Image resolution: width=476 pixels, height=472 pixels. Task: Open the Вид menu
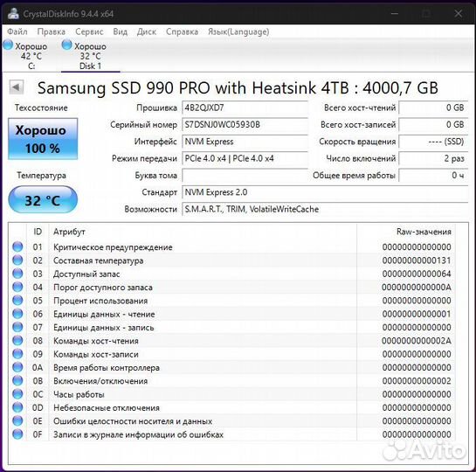[121, 31]
